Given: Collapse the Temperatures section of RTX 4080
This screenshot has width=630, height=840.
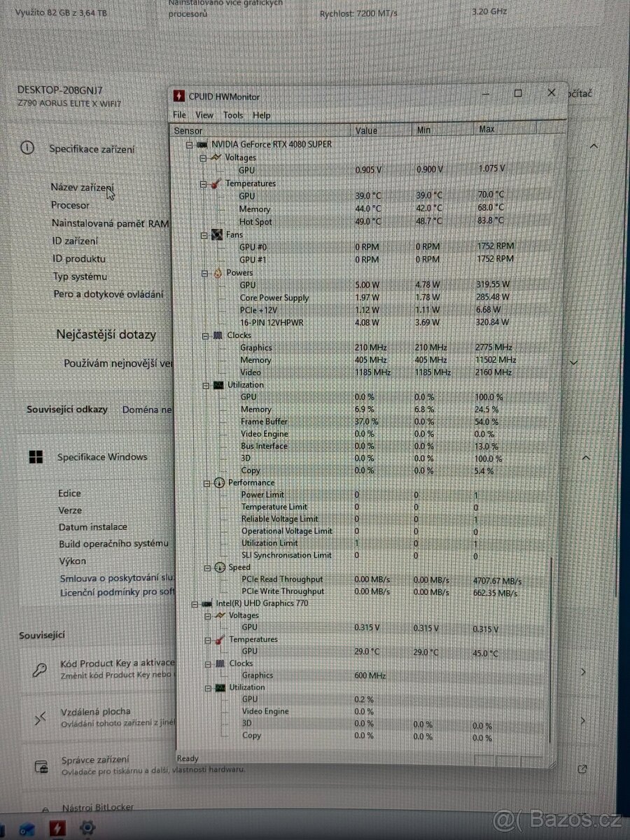Looking at the screenshot, I should coord(203,183).
